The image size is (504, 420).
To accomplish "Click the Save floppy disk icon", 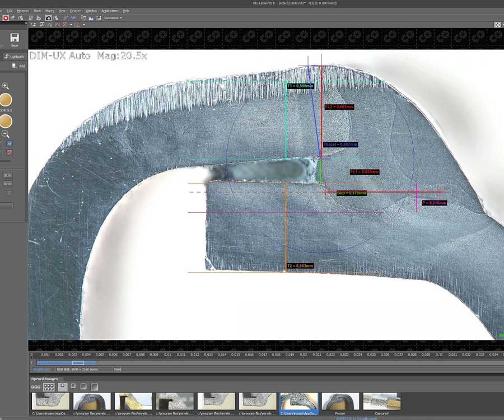I will 15,38.
